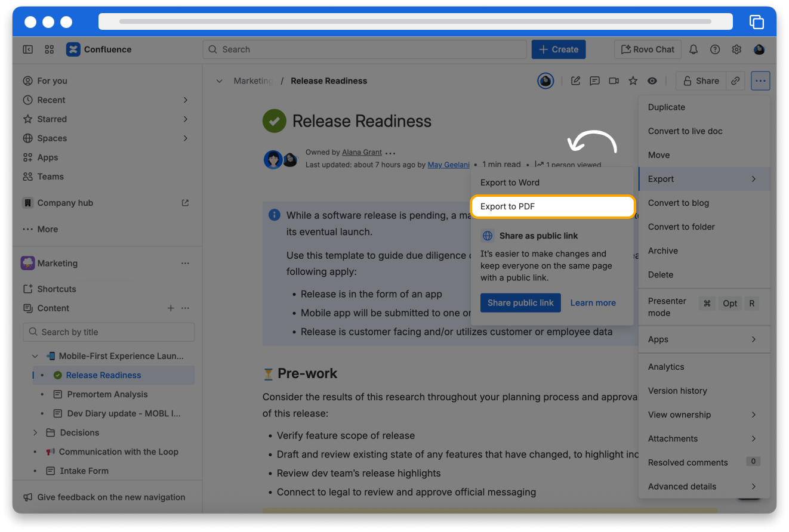Screen dimensions: 789x532
Task: Open the comments icon in page toolbar
Action: click(594, 81)
